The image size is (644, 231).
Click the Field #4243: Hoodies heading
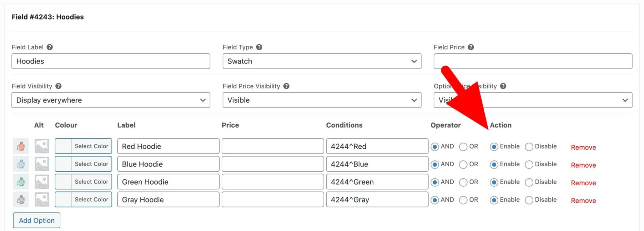tap(48, 17)
